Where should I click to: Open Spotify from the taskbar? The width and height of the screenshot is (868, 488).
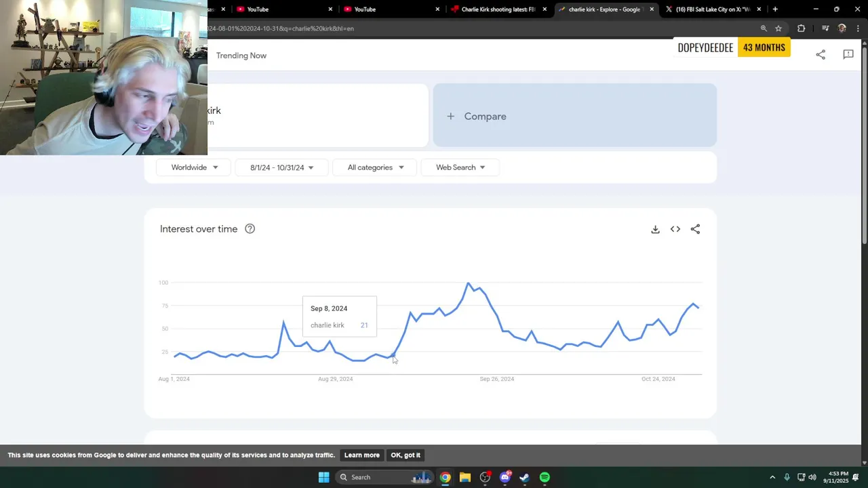545,477
